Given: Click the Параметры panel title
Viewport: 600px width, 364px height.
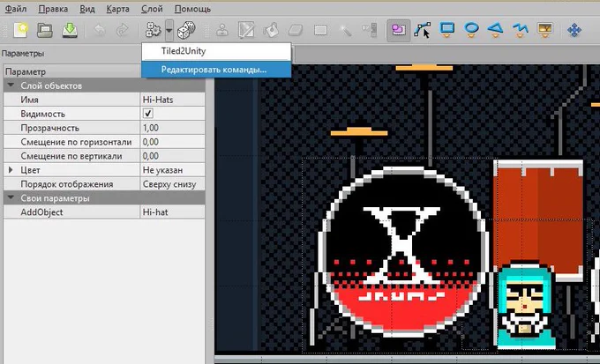Looking at the screenshot, I should [23, 54].
